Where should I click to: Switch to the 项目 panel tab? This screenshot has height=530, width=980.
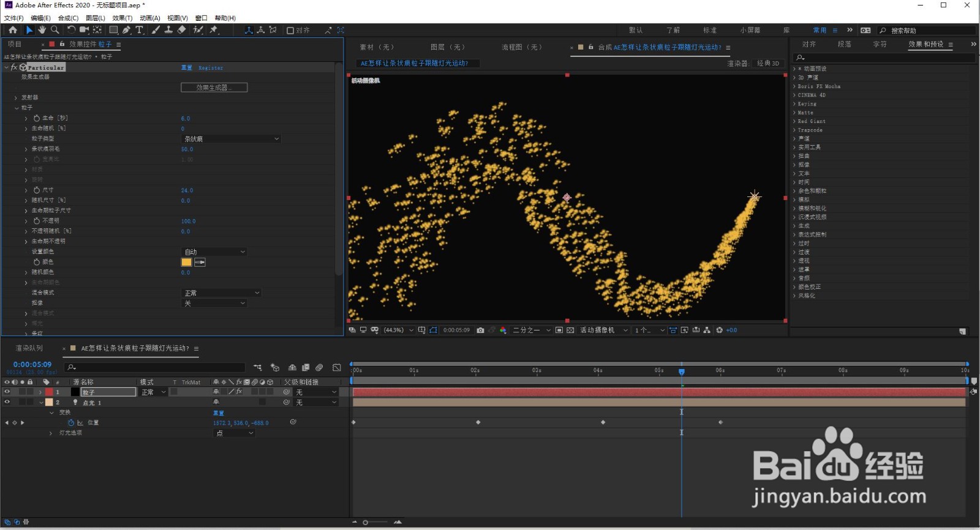pyautogui.click(x=15, y=44)
